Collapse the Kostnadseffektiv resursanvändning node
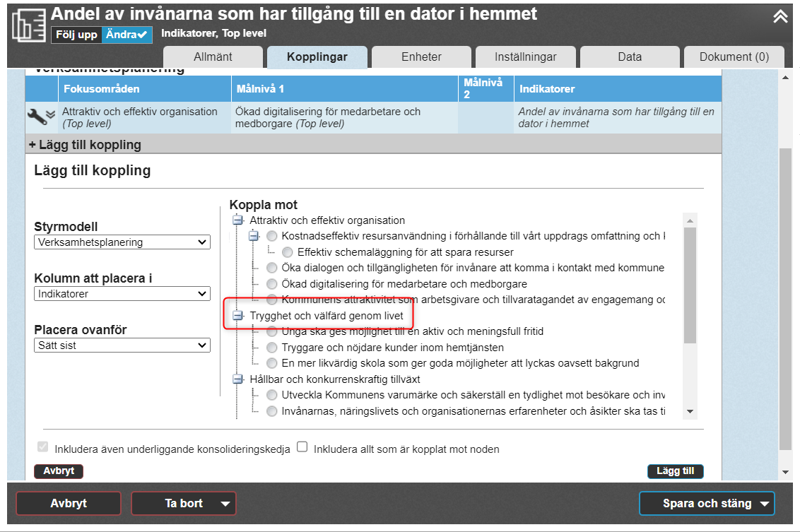The width and height of the screenshot is (800, 532). click(254, 236)
